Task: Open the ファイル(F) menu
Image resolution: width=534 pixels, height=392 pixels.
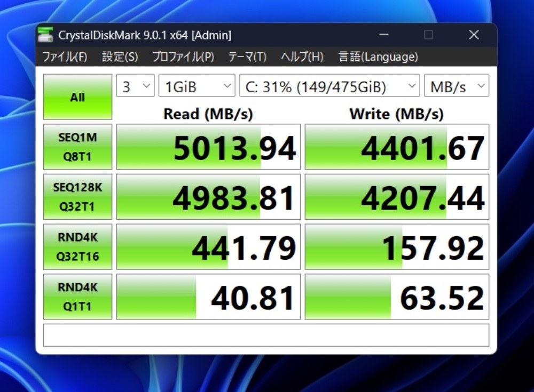Action: (x=65, y=57)
